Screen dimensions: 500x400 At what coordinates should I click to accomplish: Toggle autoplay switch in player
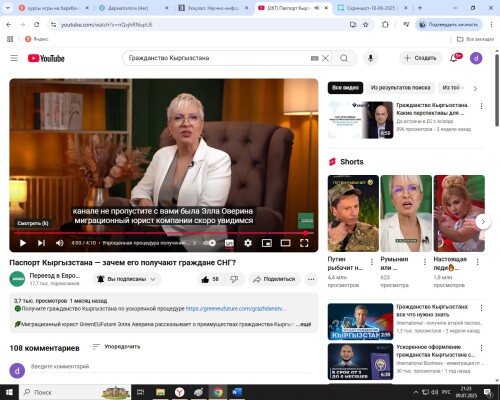[210, 243]
